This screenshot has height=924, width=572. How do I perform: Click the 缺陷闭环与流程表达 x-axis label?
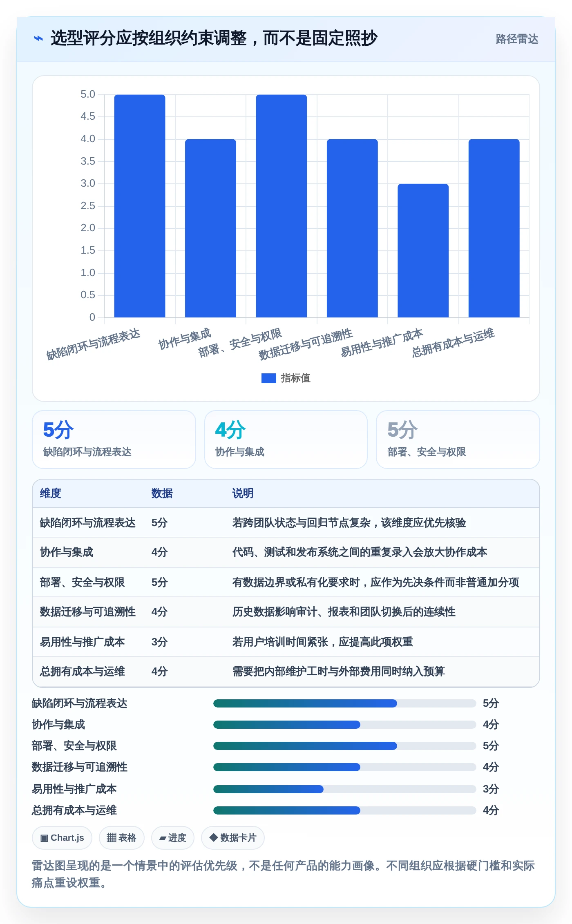pos(93,344)
